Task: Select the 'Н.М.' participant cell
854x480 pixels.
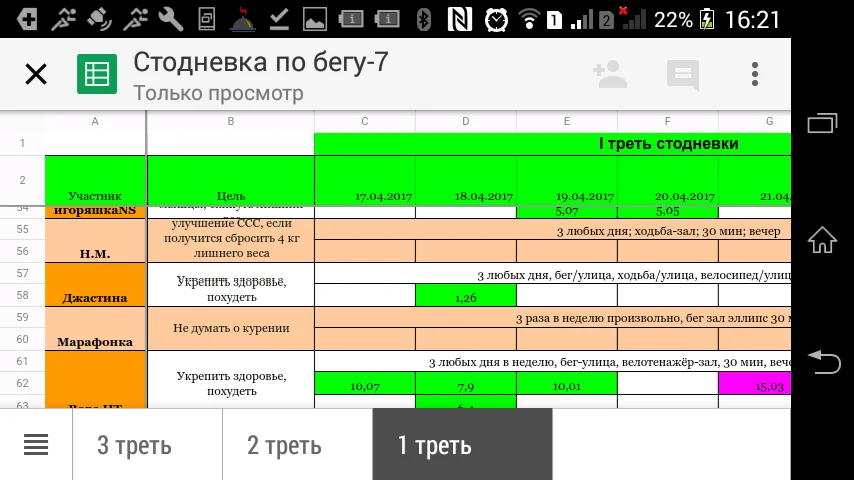Action: coord(95,241)
